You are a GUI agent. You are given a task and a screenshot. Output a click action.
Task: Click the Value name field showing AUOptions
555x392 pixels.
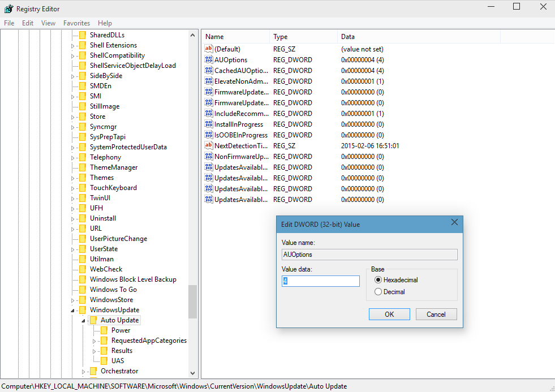coord(369,255)
